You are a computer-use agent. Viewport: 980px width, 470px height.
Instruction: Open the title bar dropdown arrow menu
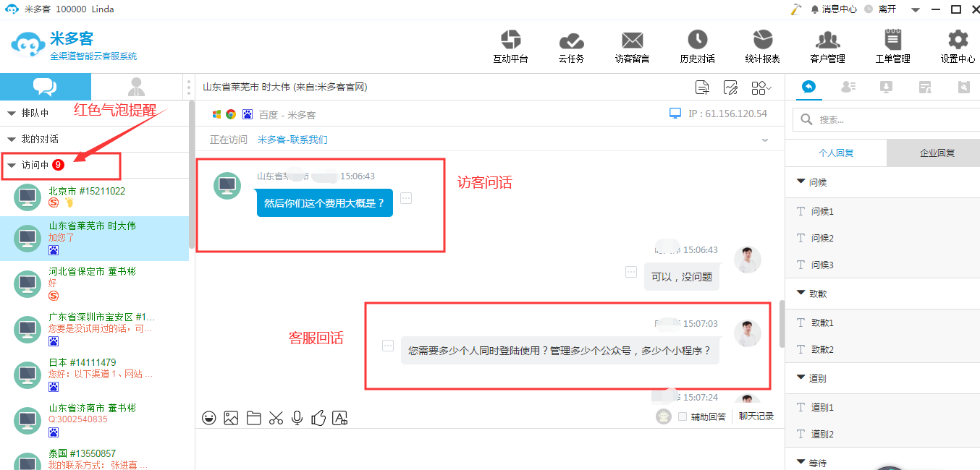[x=916, y=10]
